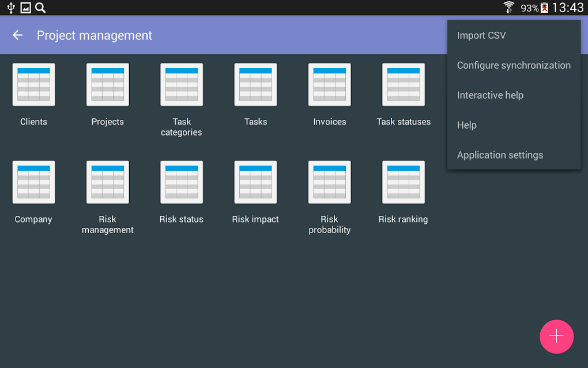Image resolution: width=588 pixels, height=368 pixels.
Task: Open the Projects table icon
Action: (x=108, y=85)
